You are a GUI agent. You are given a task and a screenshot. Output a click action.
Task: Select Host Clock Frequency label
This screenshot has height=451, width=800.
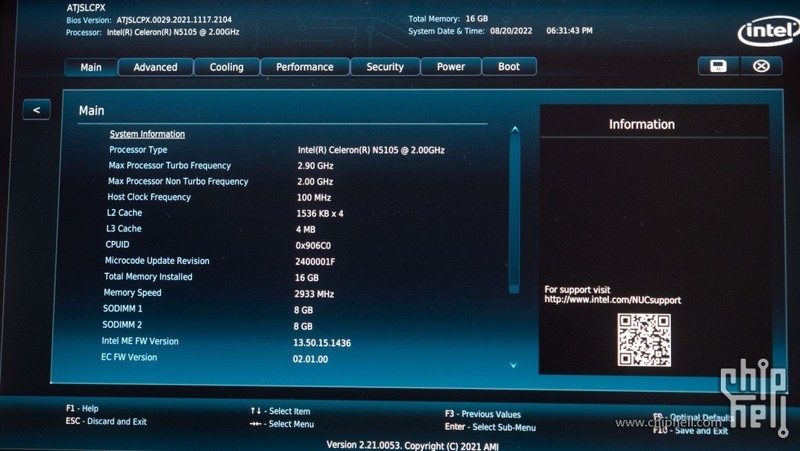tap(148, 197)
